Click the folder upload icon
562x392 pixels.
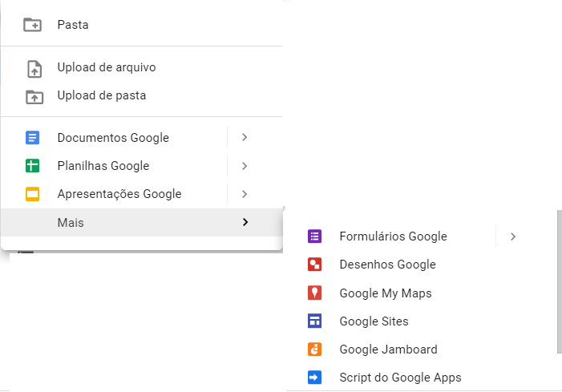pyautogui.click(x=34, y=97)
